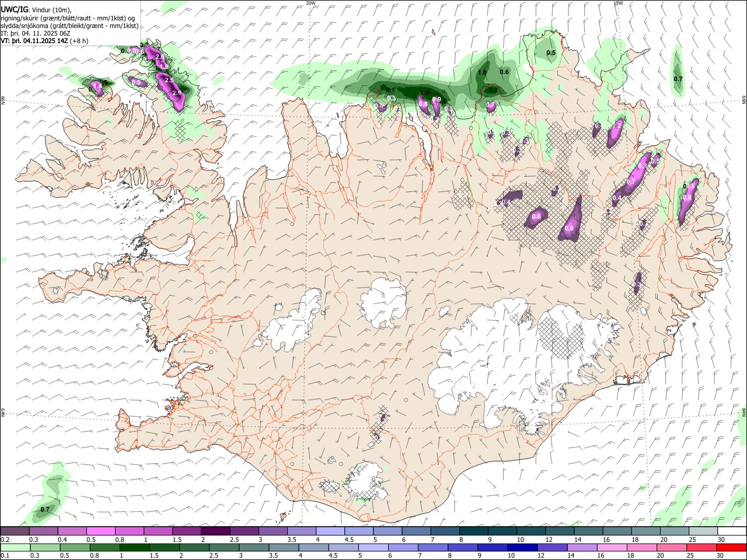Screen dimensions: 747x560
Task: Click the '0.2' label starting the upper legend
Action: click(5, 540)
